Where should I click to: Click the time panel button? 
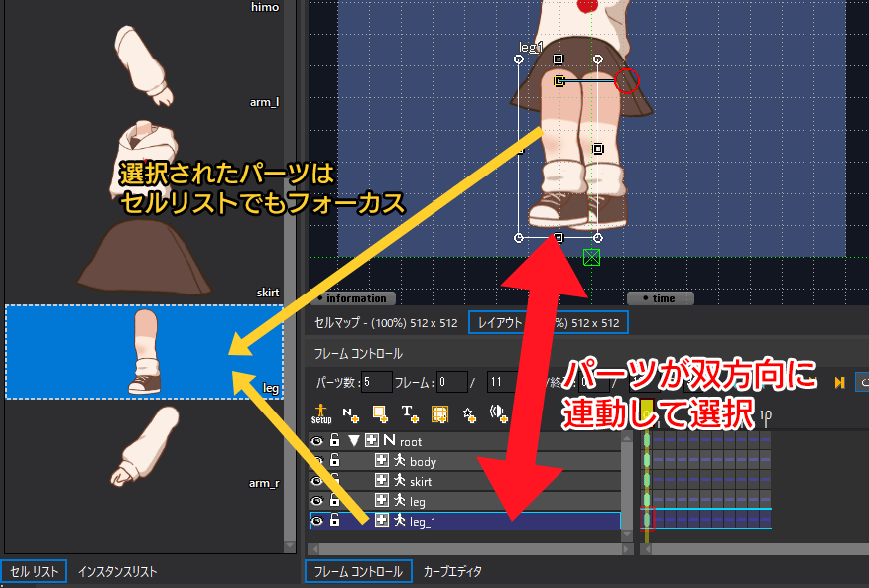click(660, 298)
